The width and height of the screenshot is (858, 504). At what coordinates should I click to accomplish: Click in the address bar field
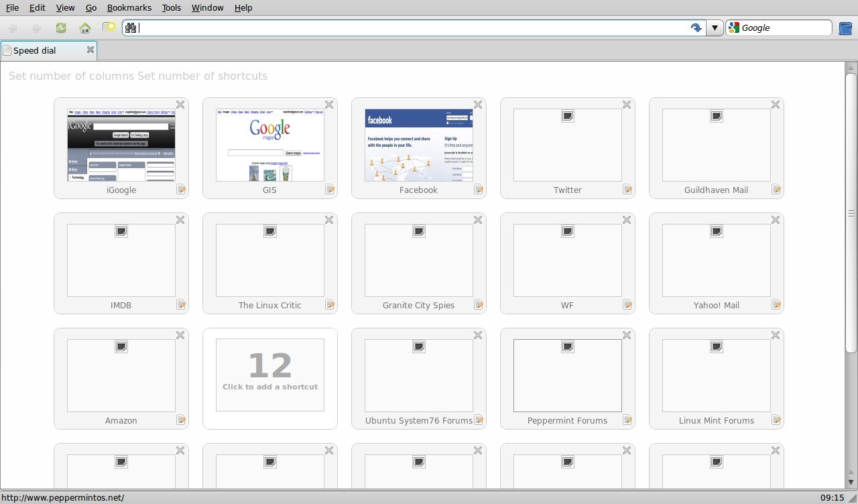[x=412, y=28]
